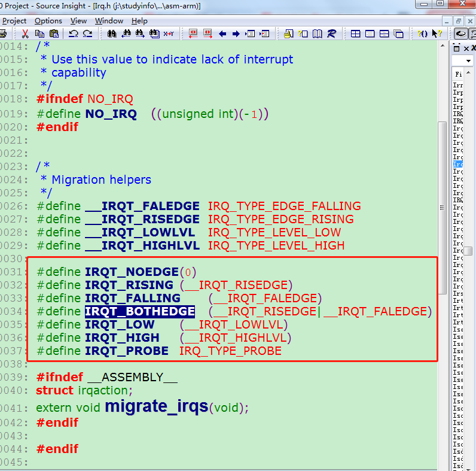Open the Help menu
Image resolution: width=476 pixels, height=471 pixels.
[140, 21]
